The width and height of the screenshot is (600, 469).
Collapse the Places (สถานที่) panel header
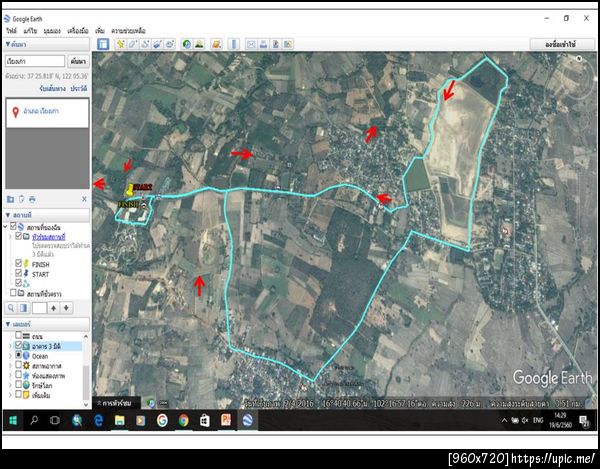click(x=47, y=215)
